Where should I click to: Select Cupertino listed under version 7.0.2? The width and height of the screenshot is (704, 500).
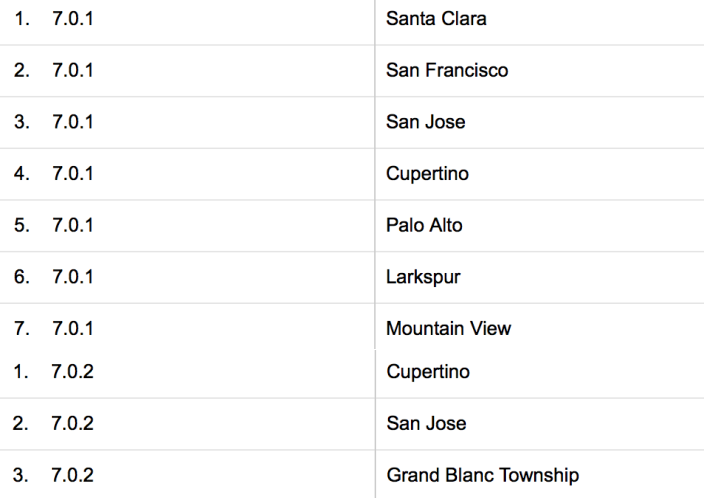point(427,372)
